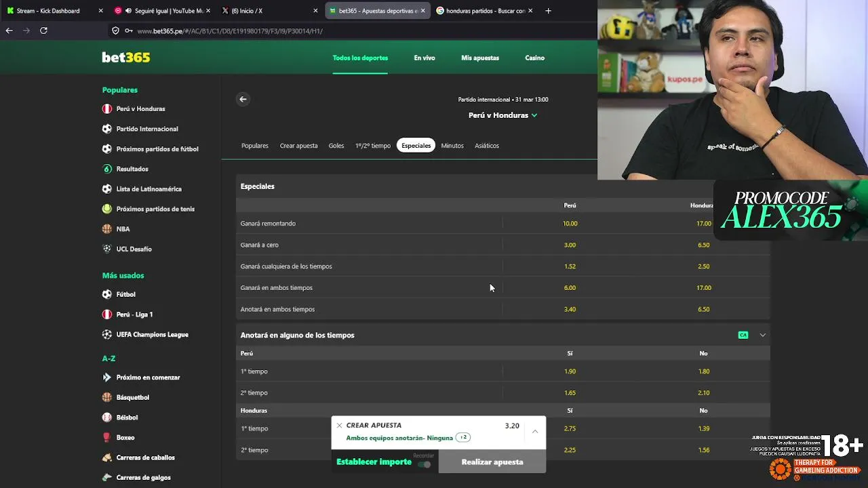This screenshot has width=868, height=488.
Task: Click the UEFA Champions League star-ball icon
Action: [x=106, y=334]
